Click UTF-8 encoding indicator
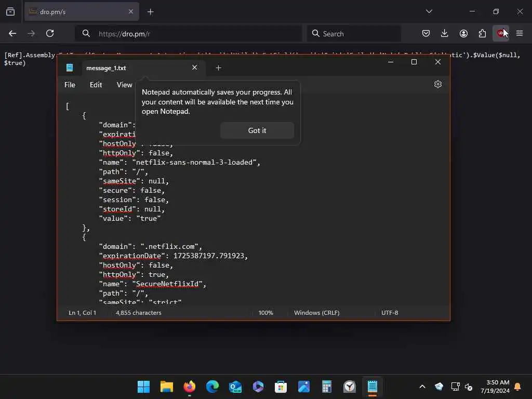The height and width of the screenshot is (399, 532). [x=390, y=313]
